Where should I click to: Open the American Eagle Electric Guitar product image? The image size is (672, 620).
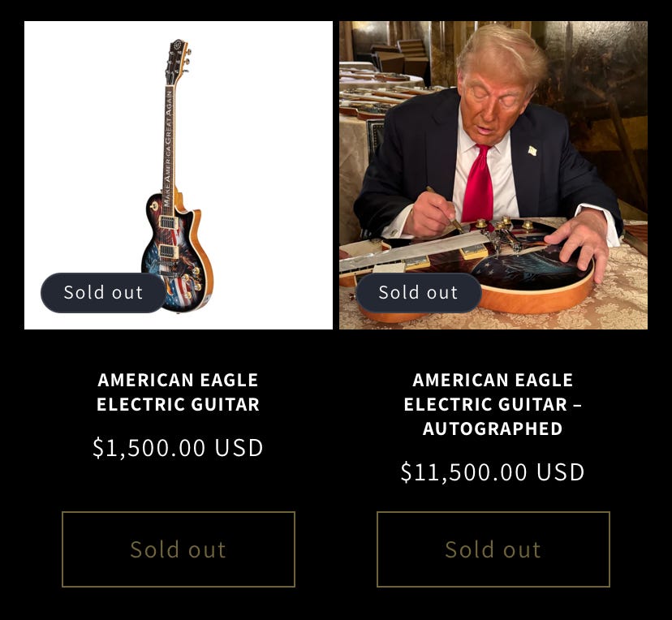[x=179, y=174]
